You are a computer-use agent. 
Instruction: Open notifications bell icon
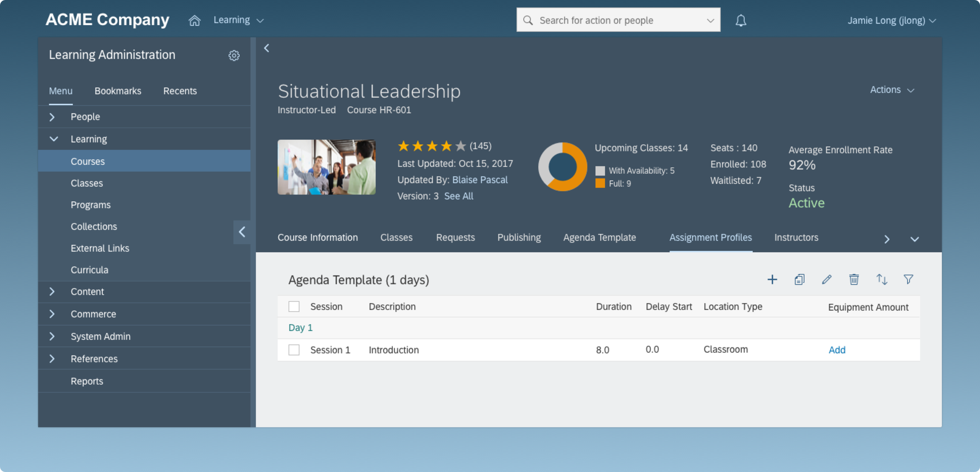(x=740, y=20)
